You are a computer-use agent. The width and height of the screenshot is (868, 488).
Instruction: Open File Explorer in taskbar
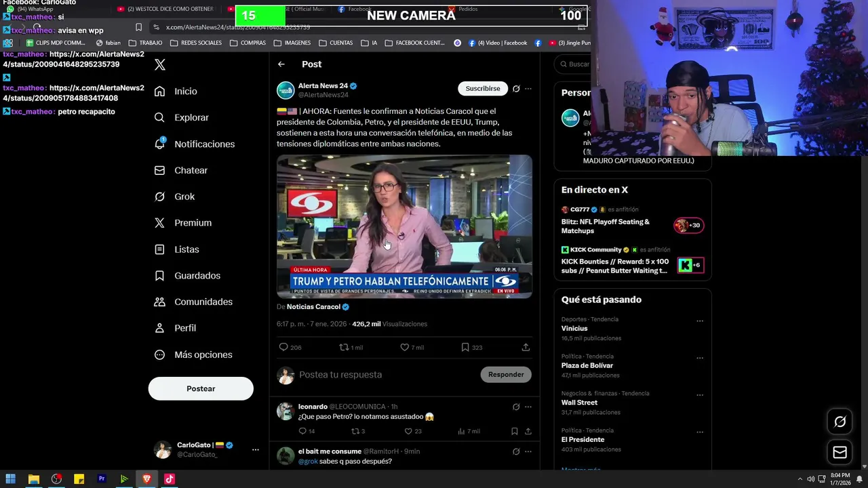click(33, 479)
